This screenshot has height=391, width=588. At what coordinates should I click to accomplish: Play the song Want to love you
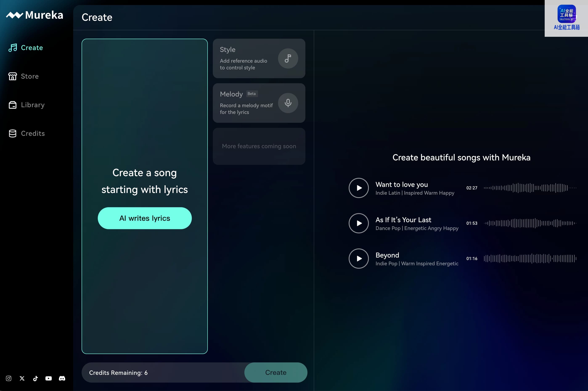point(359,188)
